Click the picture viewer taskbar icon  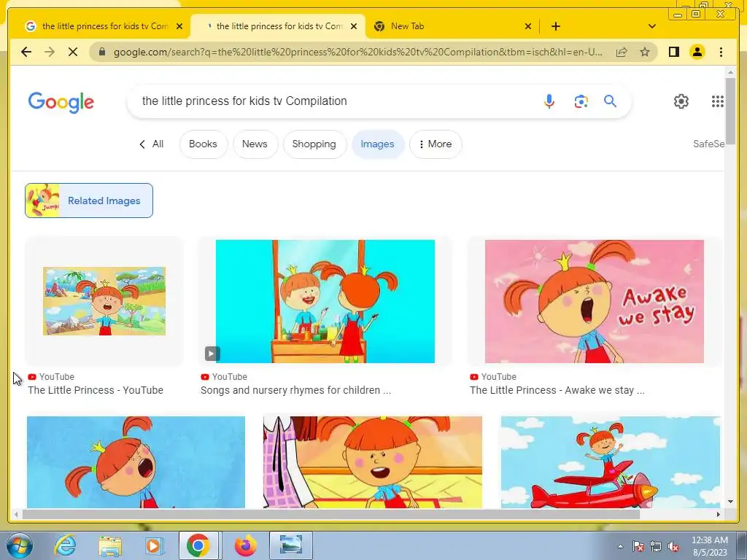point(291,545)
